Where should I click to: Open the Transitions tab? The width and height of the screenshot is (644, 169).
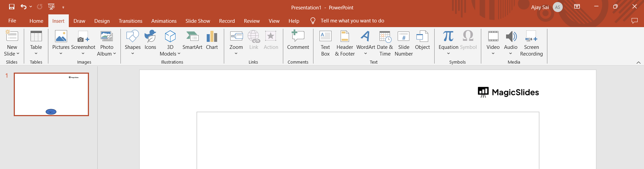click(130, 21)
